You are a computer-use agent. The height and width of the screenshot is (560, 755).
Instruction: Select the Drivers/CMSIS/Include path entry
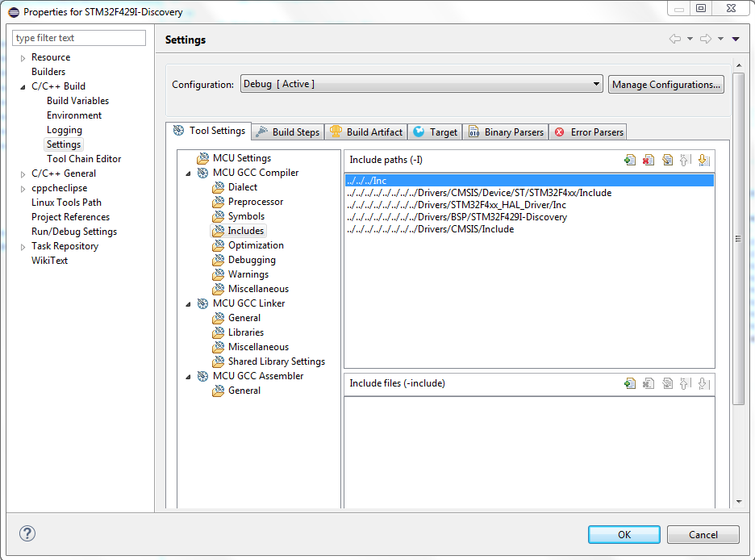430,229
